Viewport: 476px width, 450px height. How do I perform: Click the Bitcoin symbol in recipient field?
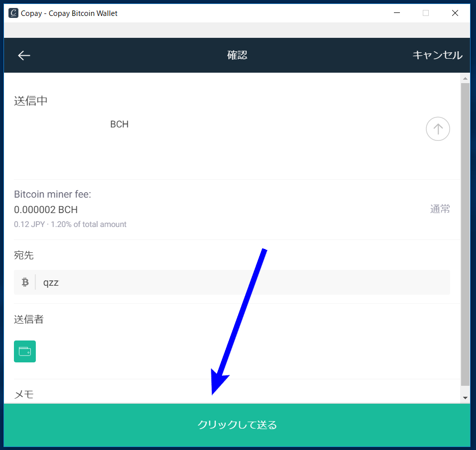pyautogui.click(x=25, y=283)
